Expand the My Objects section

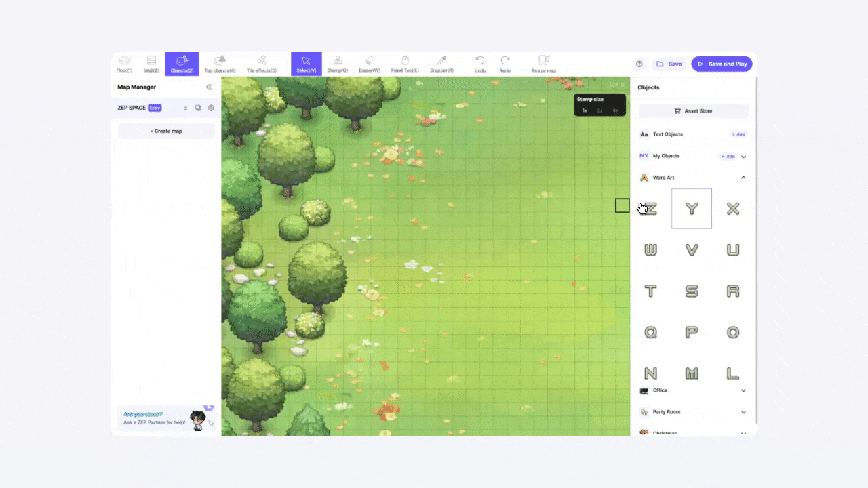(x=743, y=157)
